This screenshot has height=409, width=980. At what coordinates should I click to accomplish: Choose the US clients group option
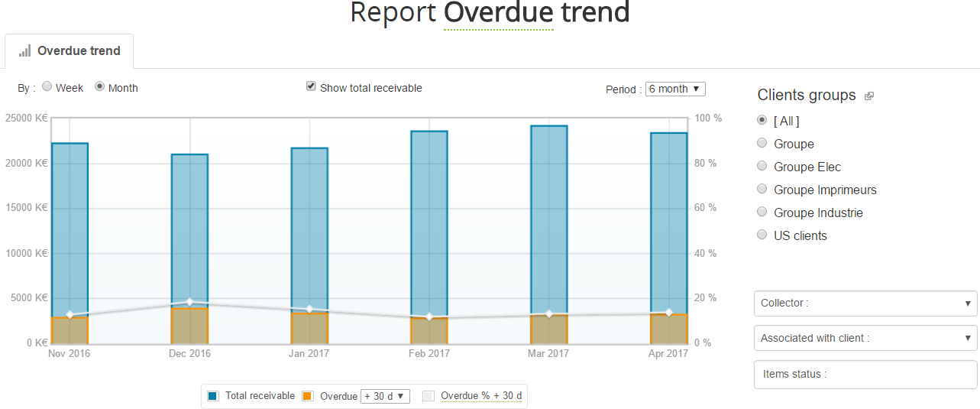[x=762, y=235]
